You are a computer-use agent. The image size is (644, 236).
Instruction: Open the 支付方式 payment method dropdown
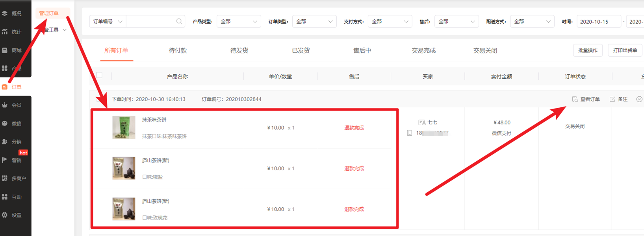(x=390, y=22)
